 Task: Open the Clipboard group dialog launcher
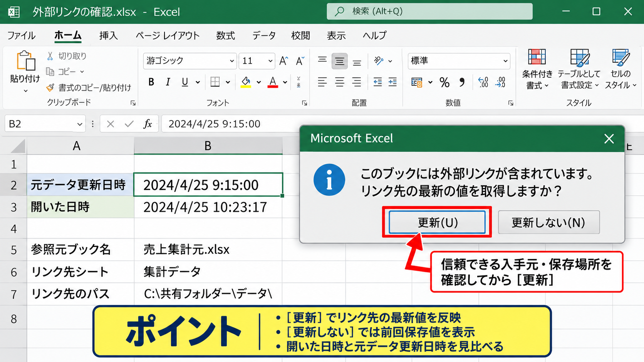(133, 103)
